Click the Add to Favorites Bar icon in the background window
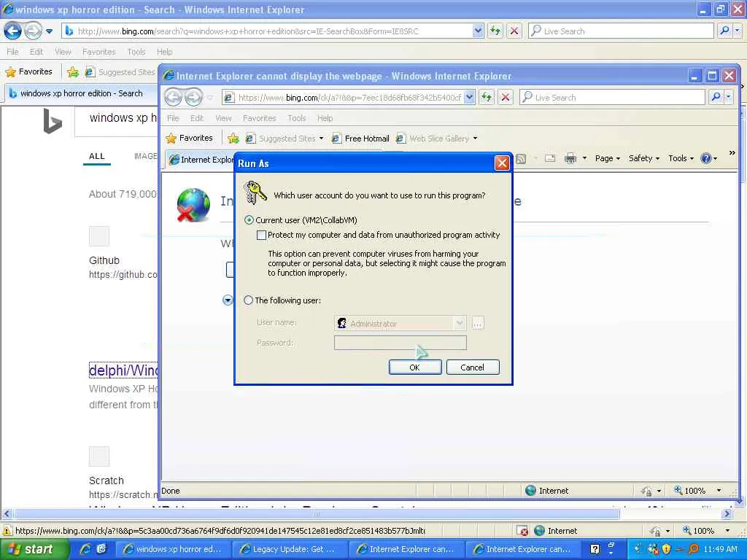The width and height of the screenshot is (747, 560). [x=73, y=72]
